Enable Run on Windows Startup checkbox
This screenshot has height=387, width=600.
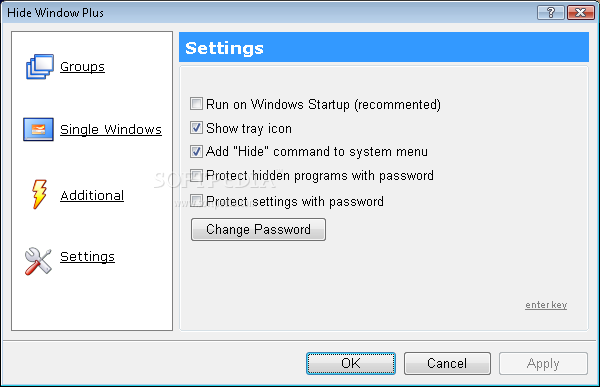(x=196, y=104)
